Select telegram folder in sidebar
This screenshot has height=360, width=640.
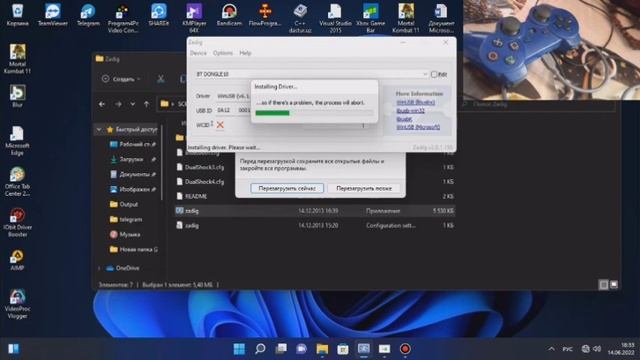(126, 219)
